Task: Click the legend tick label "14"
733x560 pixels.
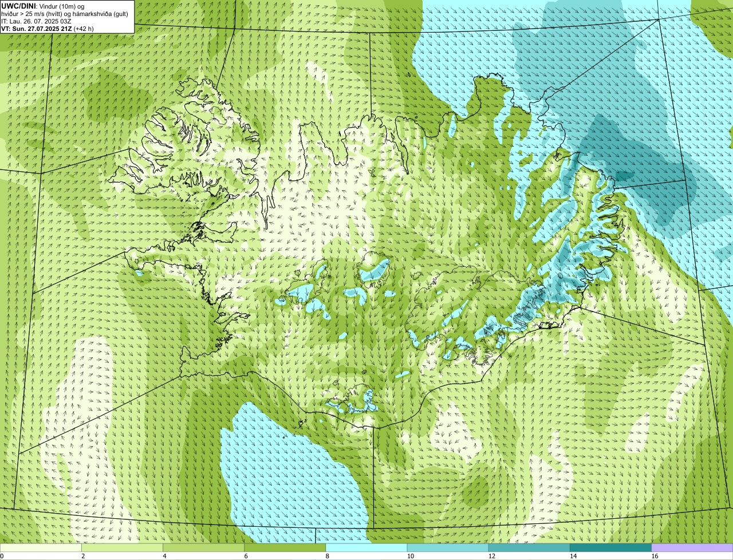Action: [x=573, y=556]
